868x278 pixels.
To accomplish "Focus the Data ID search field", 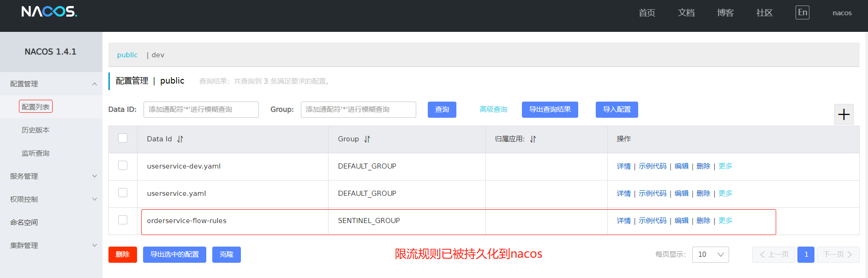I will click(x=201, y=109).
